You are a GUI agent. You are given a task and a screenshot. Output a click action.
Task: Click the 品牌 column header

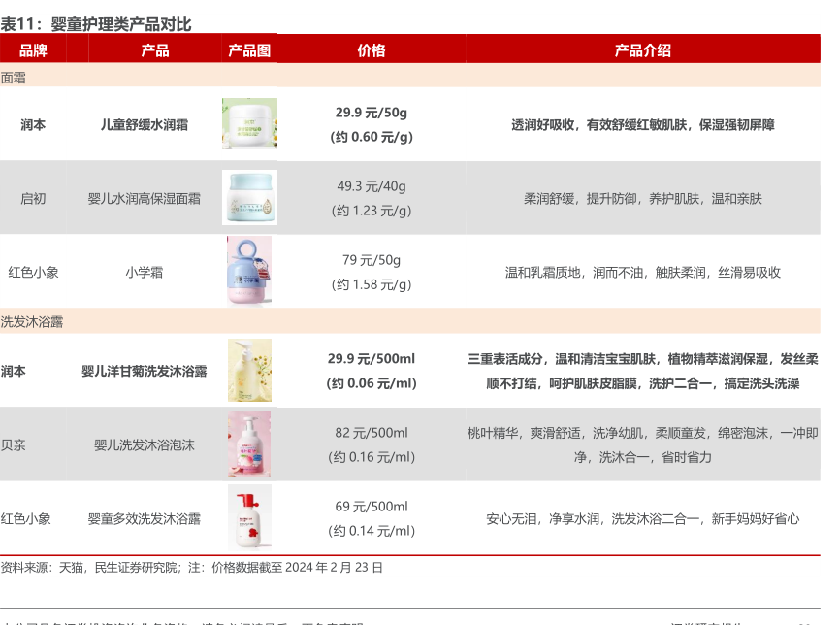click(x=33, y=50)
